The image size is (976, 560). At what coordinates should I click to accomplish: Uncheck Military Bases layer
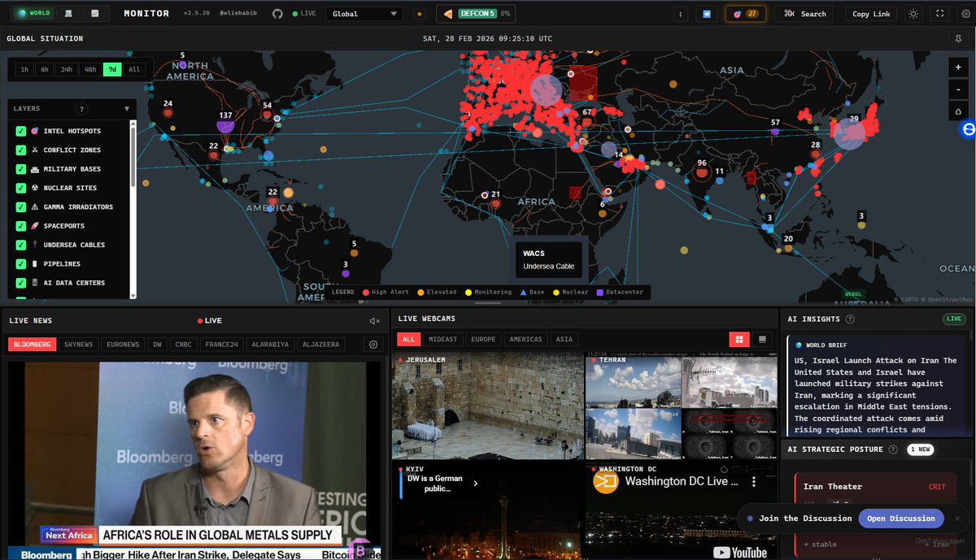coord(21,169)
